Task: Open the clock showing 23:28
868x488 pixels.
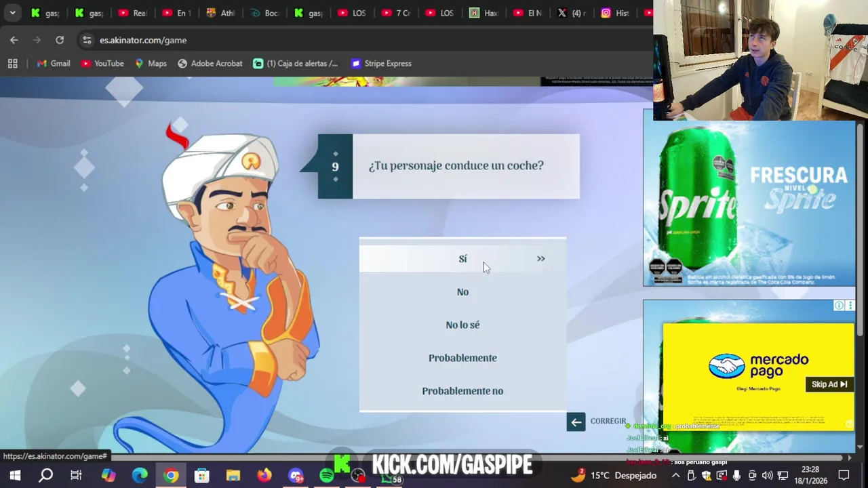Action: [x=810, y=475]
